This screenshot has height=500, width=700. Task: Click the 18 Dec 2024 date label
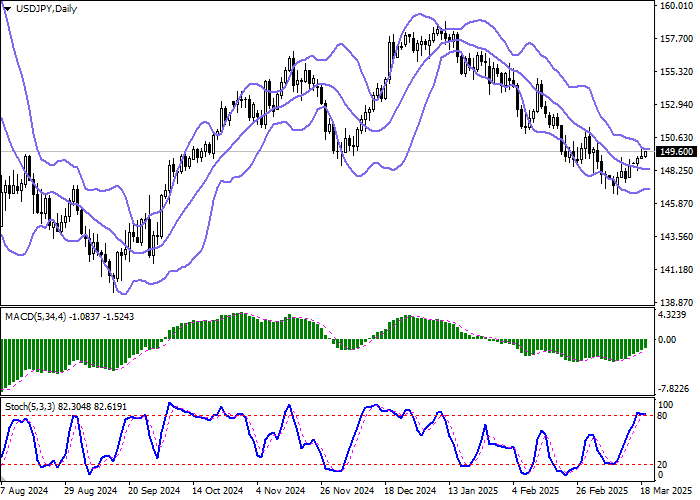point(410,491)
